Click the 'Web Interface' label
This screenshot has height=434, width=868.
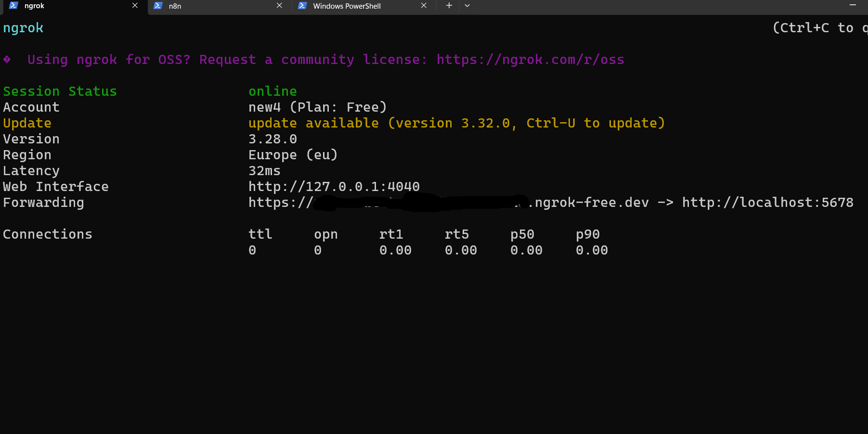[x=56, y=187]
